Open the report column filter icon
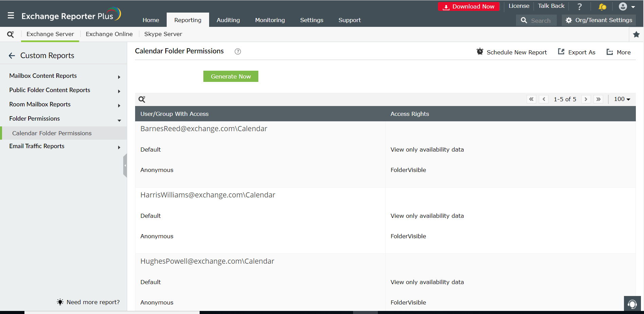The height and width of the screenshot is (314, 644). pyautogui.click(x=142, y=99)
